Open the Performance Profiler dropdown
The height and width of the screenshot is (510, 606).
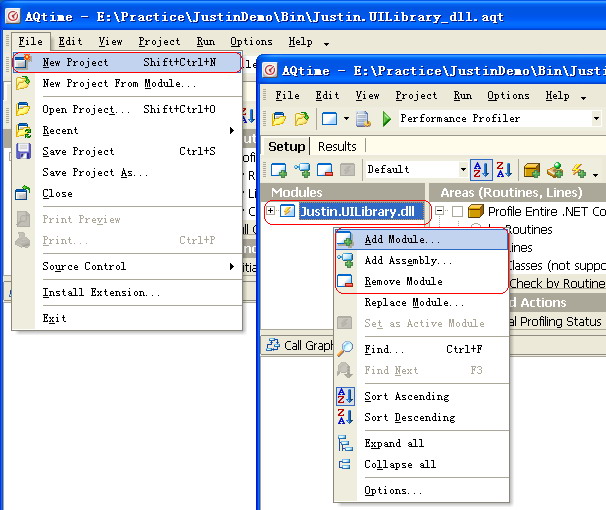pos(596,118)
